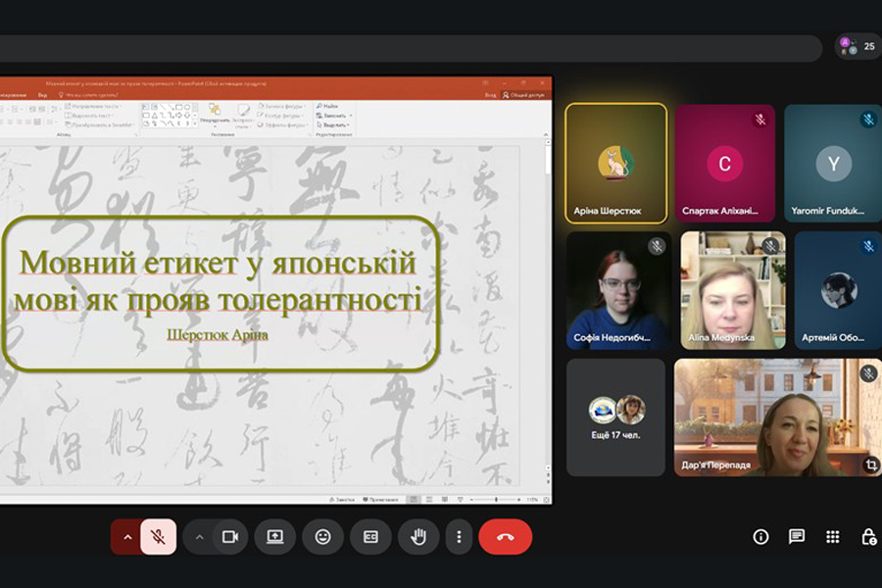
Task: Select Артемій Обо participant tile
Action: [x=838, y=290]
